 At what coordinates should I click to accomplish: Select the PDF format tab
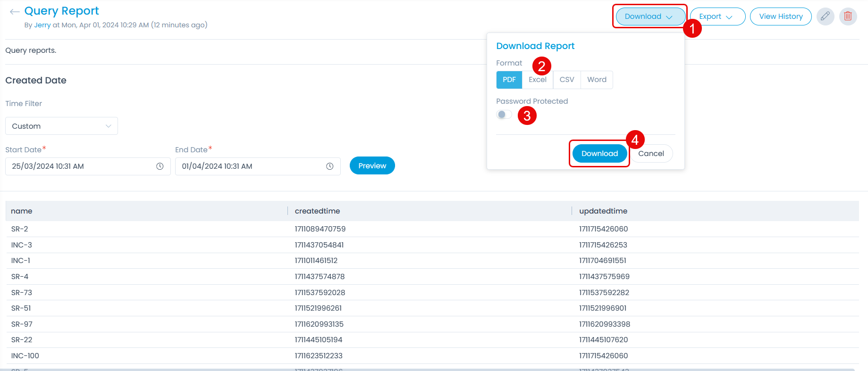tap(509, 80)
